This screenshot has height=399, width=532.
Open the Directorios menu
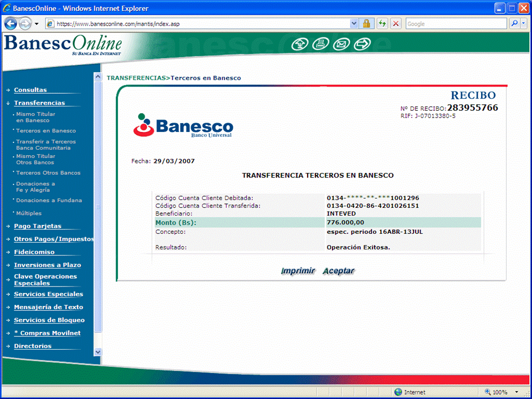[33, 346]
